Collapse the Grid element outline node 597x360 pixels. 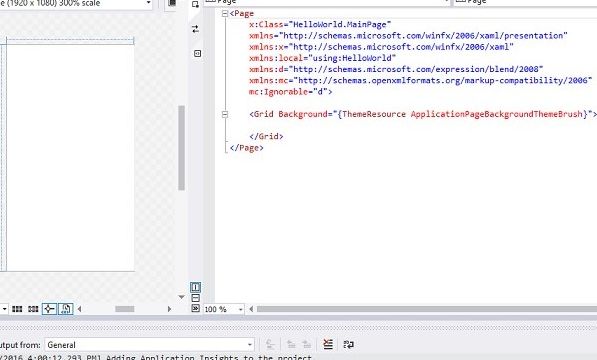pos(225,114)
